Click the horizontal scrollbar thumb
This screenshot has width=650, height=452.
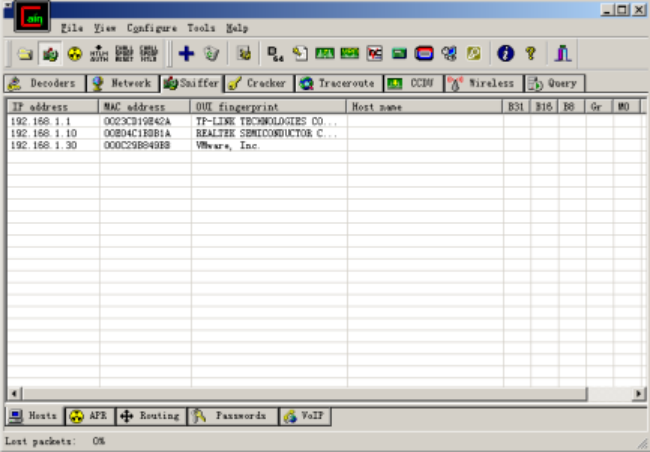pos(305,393)
